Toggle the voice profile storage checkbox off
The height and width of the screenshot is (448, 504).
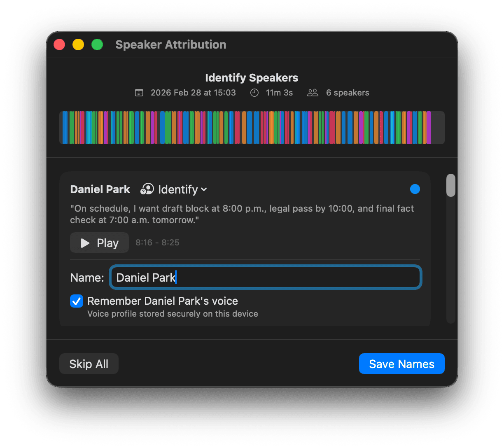coord(76,301)
